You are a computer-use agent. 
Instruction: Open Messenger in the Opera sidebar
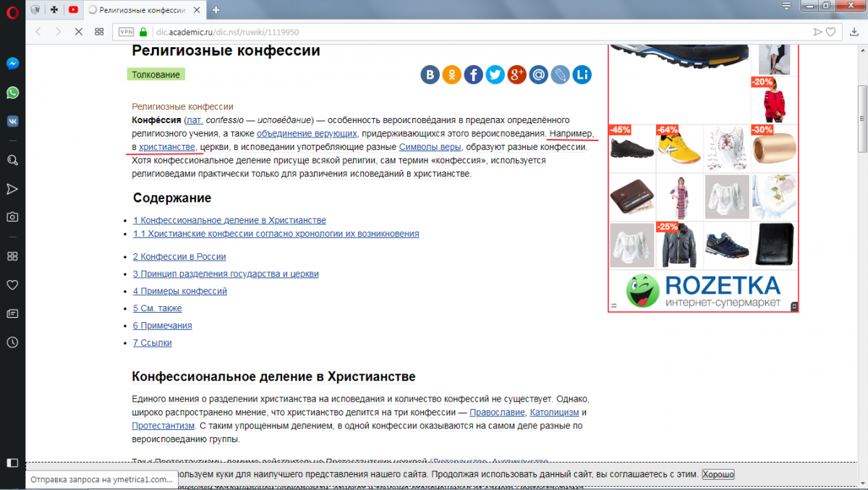click(x=12, y=64)
